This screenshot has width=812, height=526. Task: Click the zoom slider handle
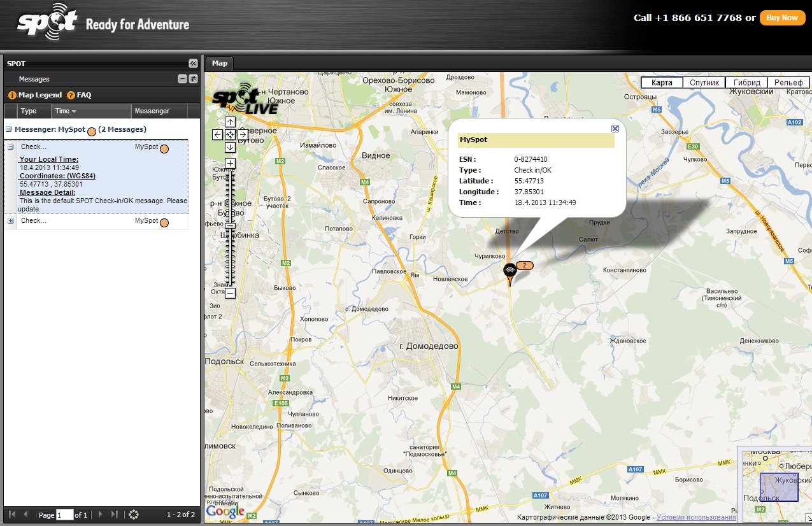(x=231, y=226)
